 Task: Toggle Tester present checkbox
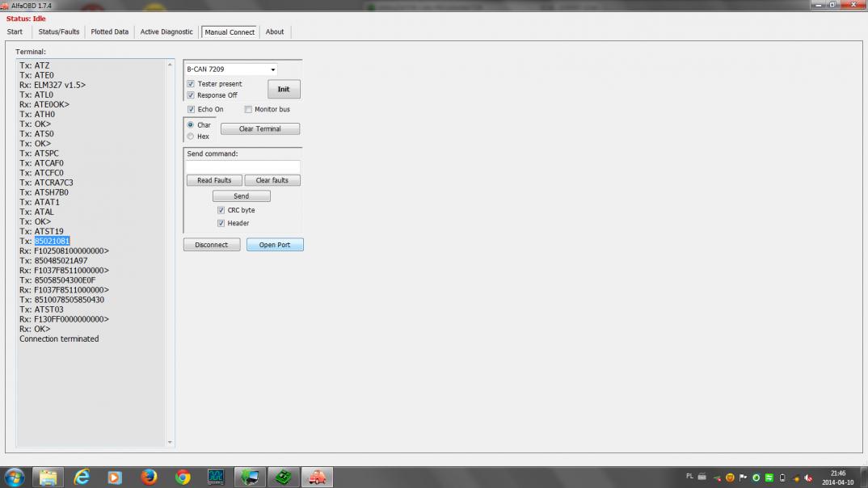click(191, 83)
